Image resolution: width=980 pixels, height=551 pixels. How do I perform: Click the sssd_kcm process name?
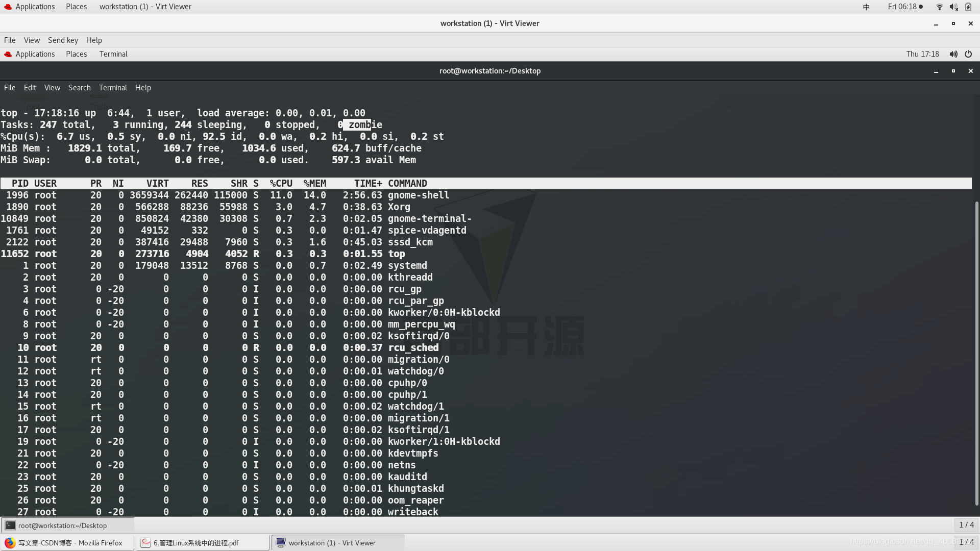410,242
